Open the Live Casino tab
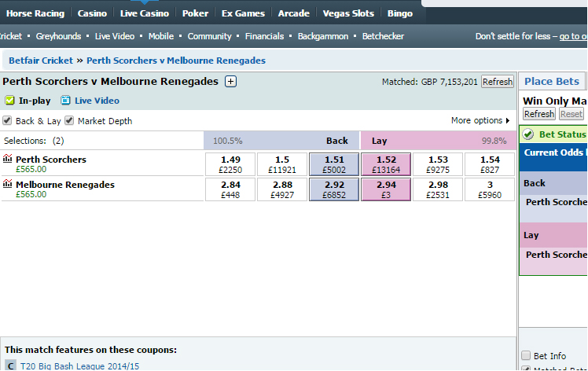 tap(145, 13)
